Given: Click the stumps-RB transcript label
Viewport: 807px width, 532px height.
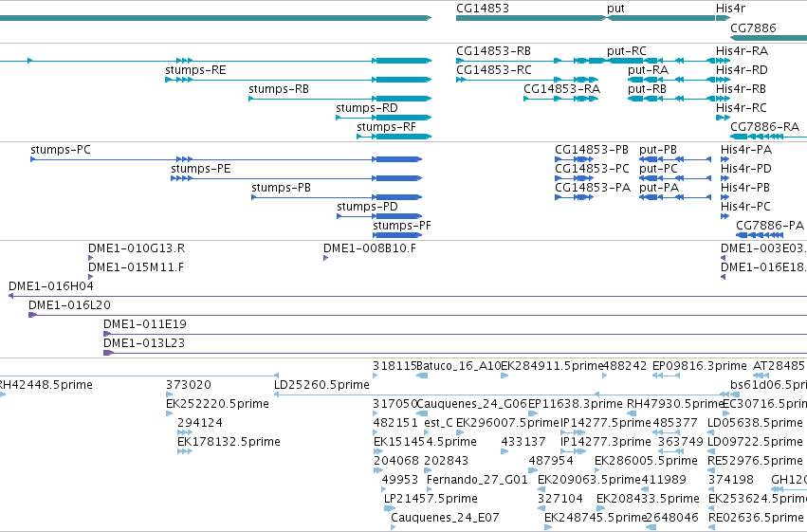Looking at the screenshot, I should tap(279, 89).
